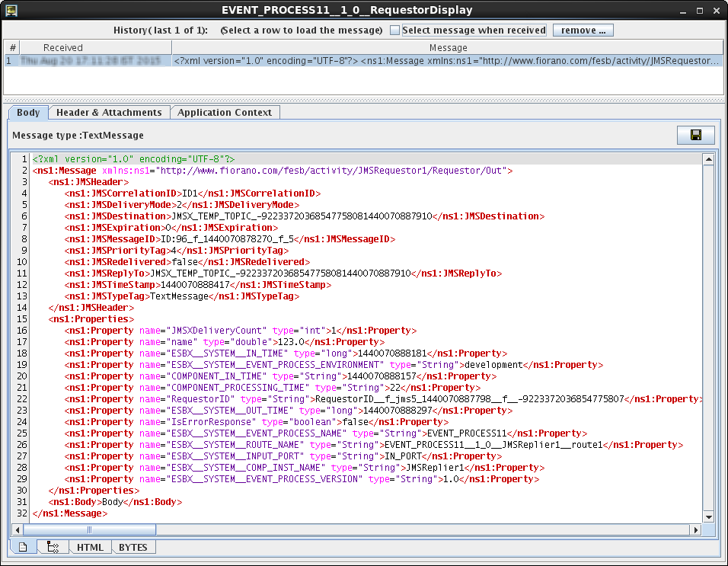
Task: Click the vertical scrollbar up arrow
Action: (x=707, y=160)
